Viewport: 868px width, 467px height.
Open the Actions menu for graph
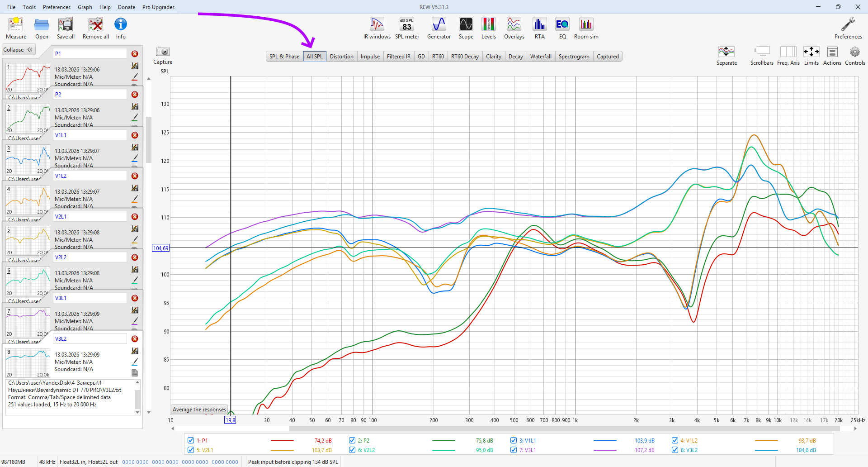click(832, 55)
